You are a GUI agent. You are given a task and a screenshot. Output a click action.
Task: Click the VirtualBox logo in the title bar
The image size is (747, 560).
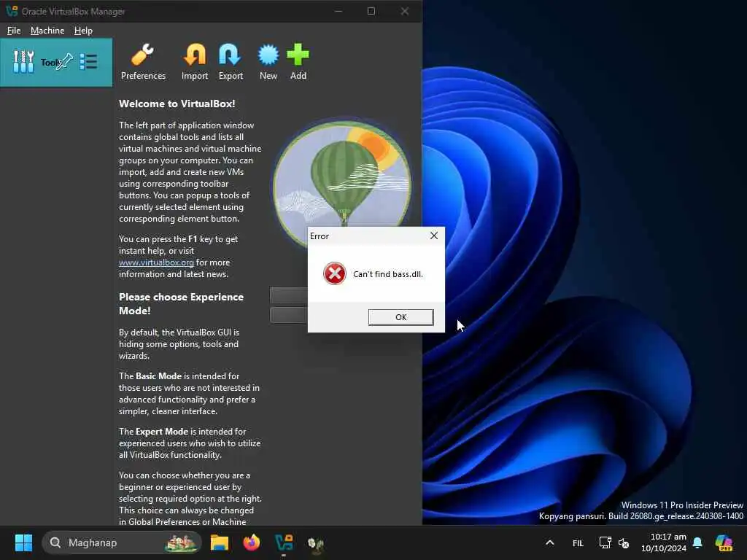(12, 11)
